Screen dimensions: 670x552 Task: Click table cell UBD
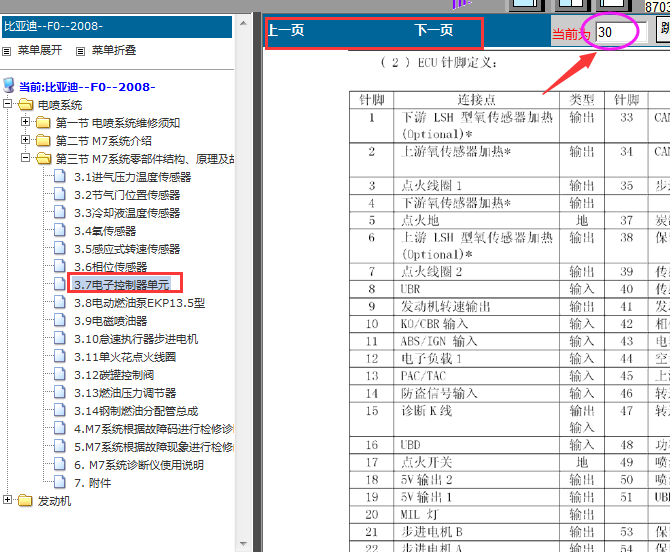(x=476, y=445)
